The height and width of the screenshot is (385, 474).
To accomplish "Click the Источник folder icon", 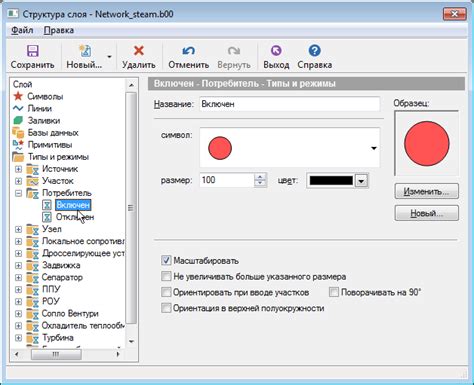I will pyautogui.click(x=33, y=169).
